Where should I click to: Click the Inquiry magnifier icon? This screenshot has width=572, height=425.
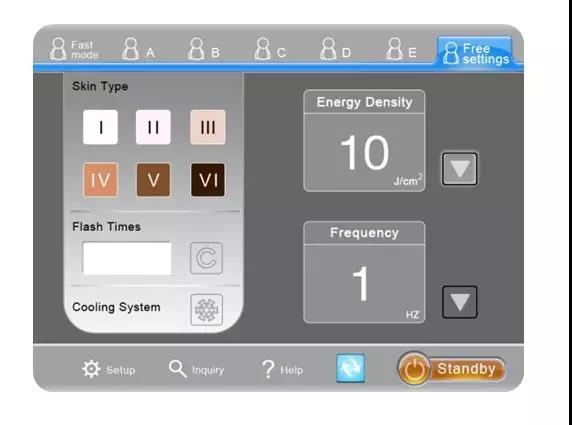tap(178, 369)
